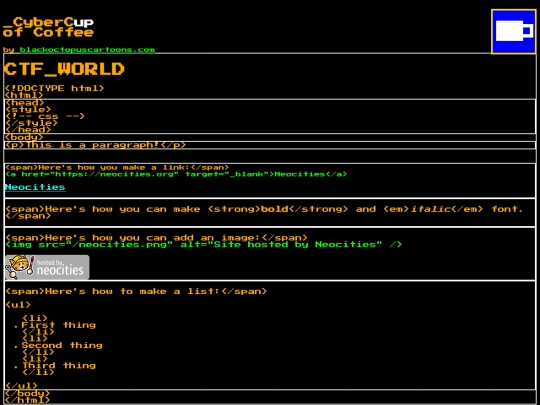Click the Neocities hyperlink
The image size is (540, 405).
coord(35,187)
